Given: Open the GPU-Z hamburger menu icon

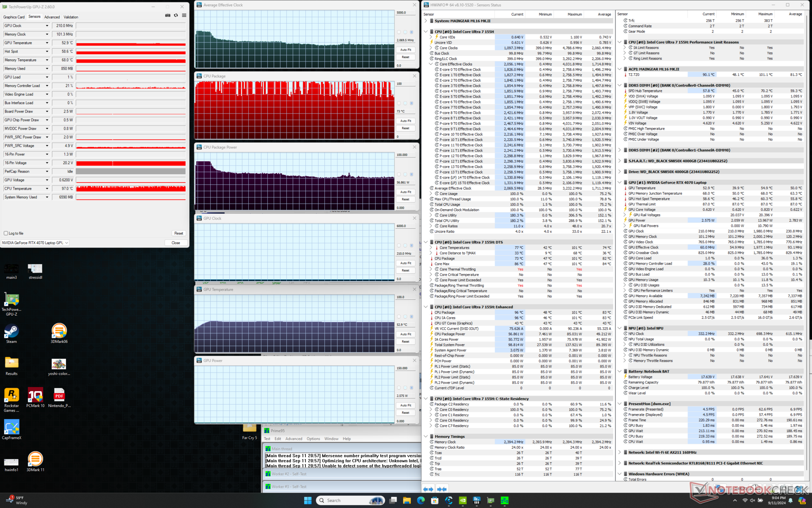Looking at the screenshot, I should (x=184, y=15).
